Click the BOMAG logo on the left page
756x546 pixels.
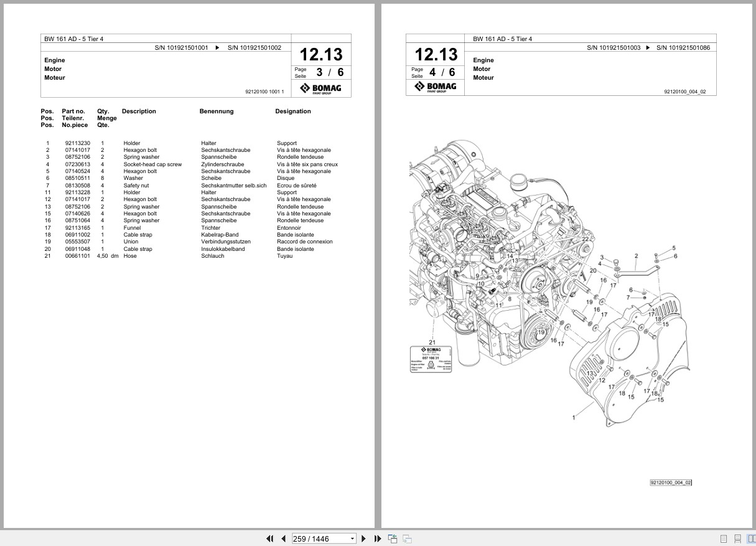click(x=320, y=88)
